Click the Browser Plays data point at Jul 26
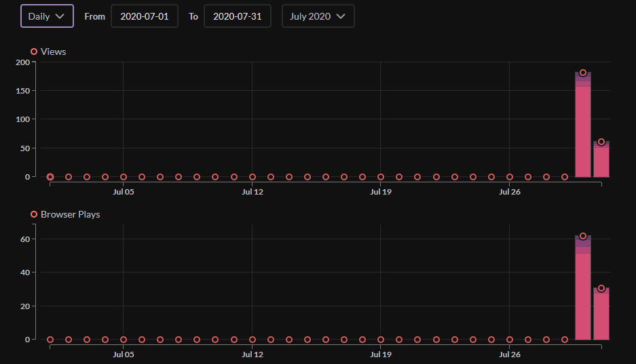Screen dimensions: 636x364 (x=510, y=340)
